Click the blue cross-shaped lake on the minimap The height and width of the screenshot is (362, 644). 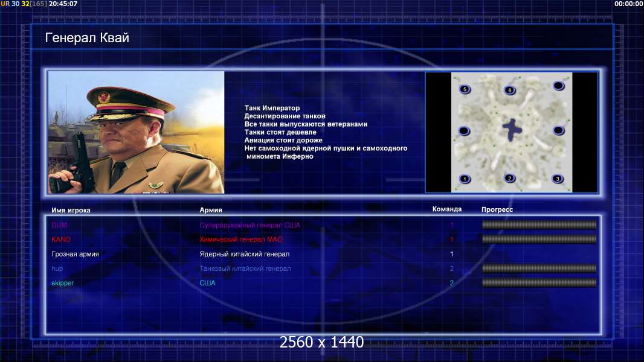pyautogui.click(x=512, y=130)
